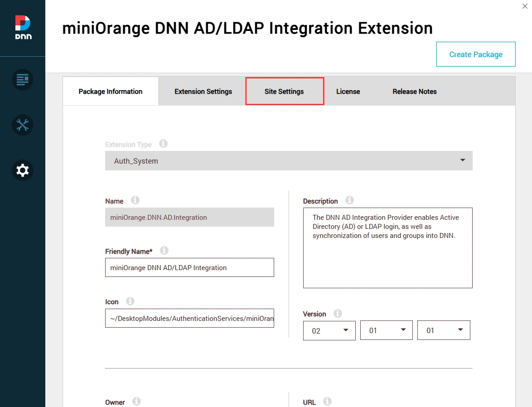Open the minor version middle 01 dropdown
This screenshot has width=532, height=407.
tap(386, 330)
